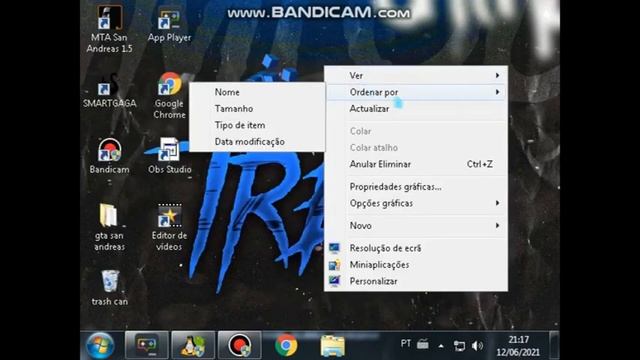Select the gta san andreas folder
Image resolution: width=640 pixels, height=360 pixels.
click(x=109, y=228)
